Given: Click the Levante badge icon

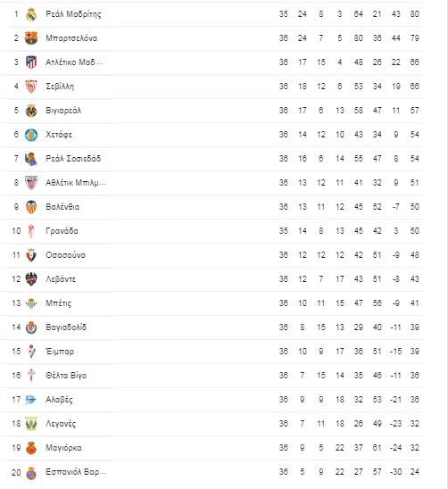Looking at the screenshot, I should (31, 279).
